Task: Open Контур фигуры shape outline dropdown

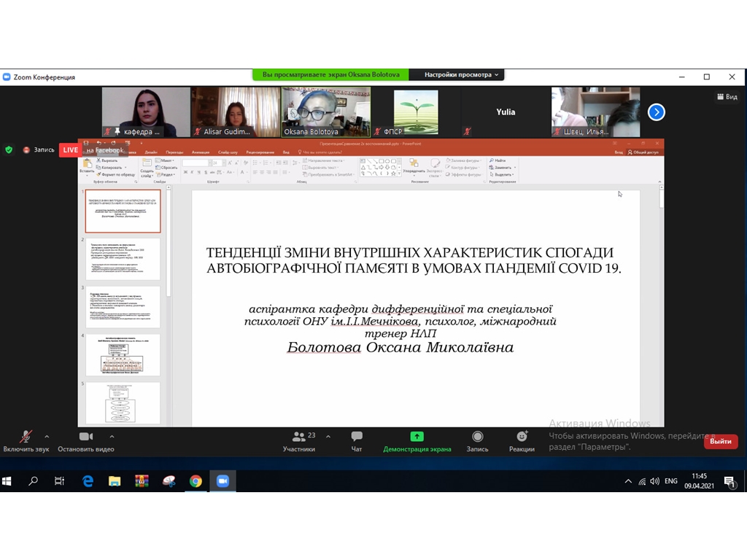Action: tap(463, 168)
